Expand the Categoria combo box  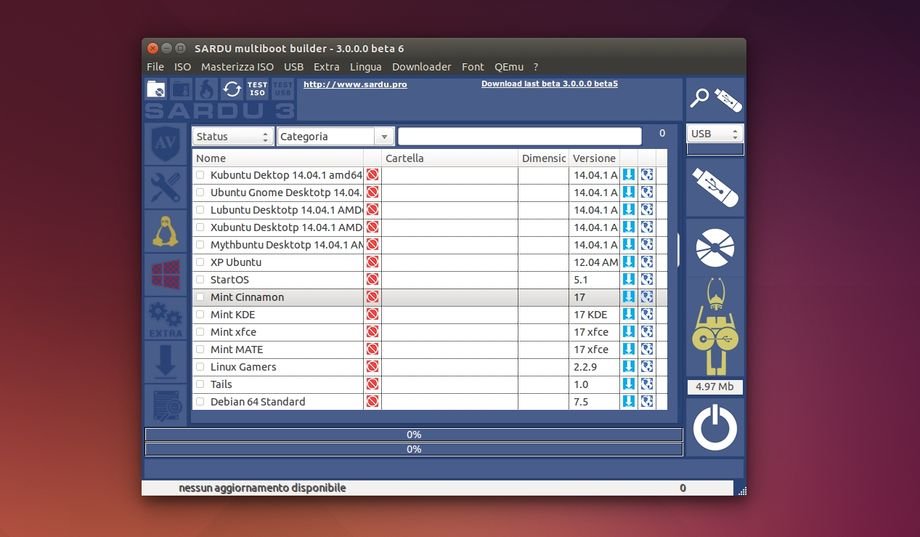[x=334, y=136]
